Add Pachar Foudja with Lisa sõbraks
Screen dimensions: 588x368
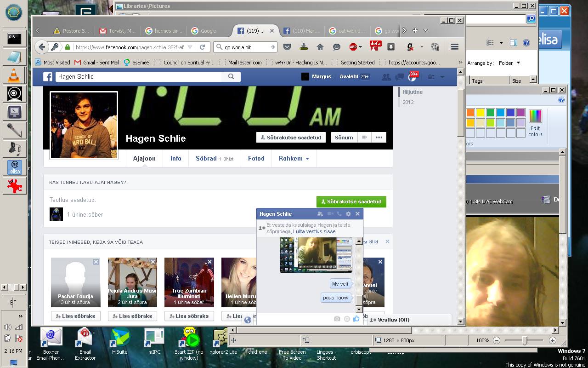(75, 316)
